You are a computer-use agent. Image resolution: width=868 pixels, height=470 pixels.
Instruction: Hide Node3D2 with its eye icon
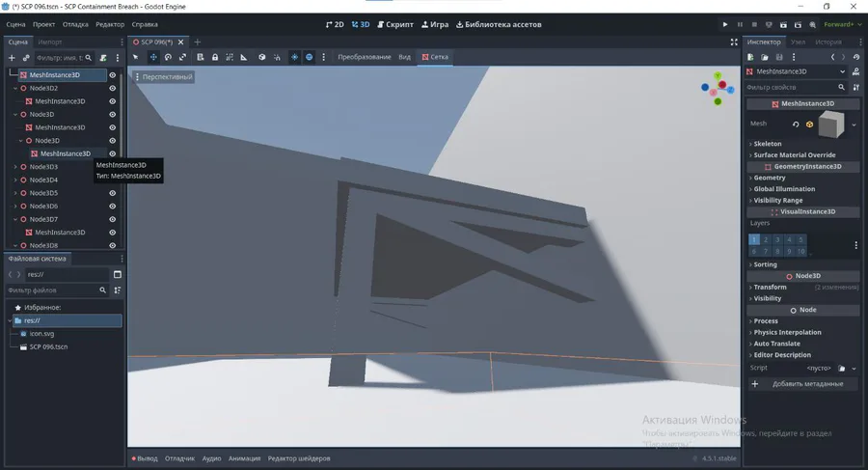point(113,88)
